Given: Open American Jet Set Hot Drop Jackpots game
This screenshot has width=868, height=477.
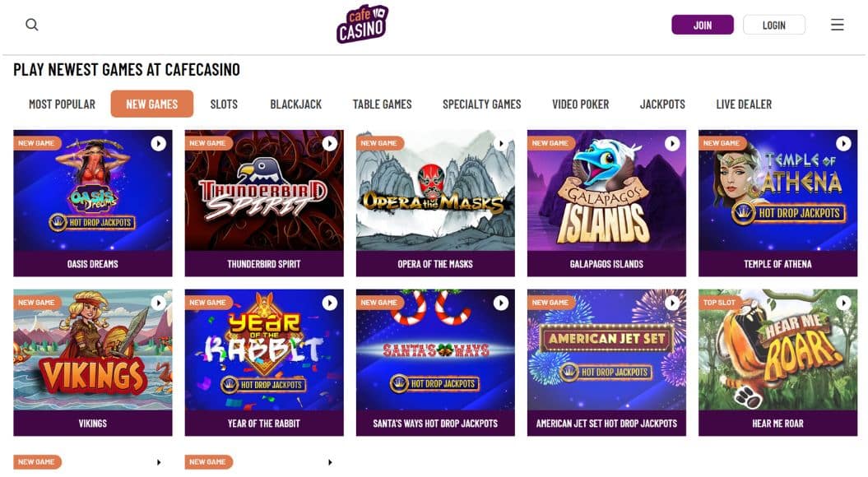Looking at the screenshot, I should click(606, 363).
